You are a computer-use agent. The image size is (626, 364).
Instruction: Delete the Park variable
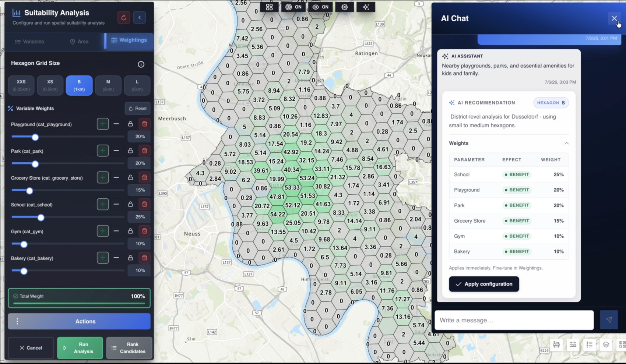point(144,151)
